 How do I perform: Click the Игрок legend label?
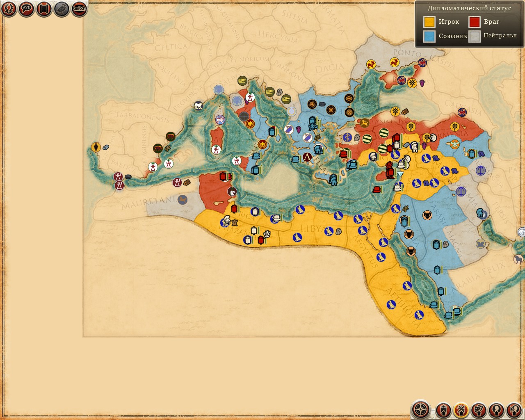pos(449,22)
